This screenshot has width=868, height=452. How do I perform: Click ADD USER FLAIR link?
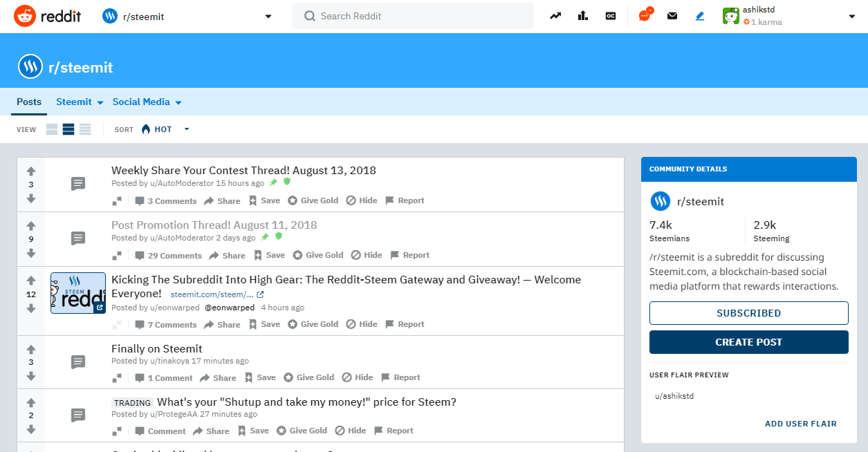pyautogui.click(x=800, y=424)
